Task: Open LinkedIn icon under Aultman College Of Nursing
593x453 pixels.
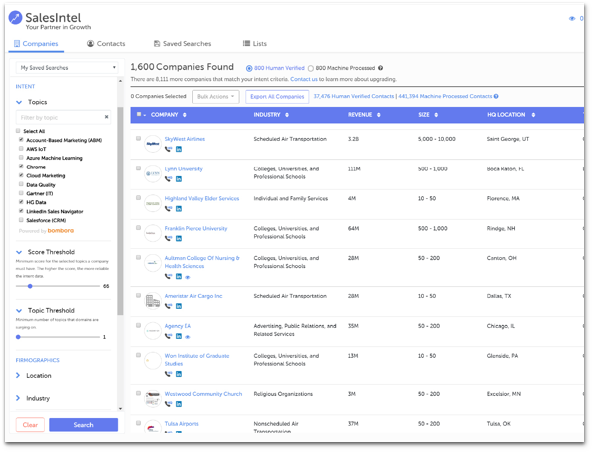Action: pyautogui.click(x=179, y=276)
